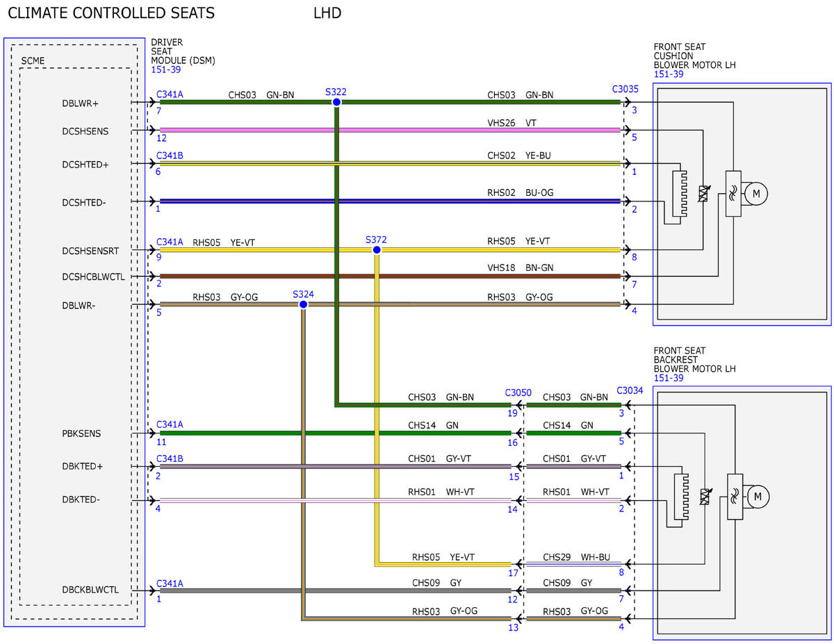Image resolution: width=834 pixels, height=644 pixels.
Task: Click the S322 splice dot
Action: [336, 102]
